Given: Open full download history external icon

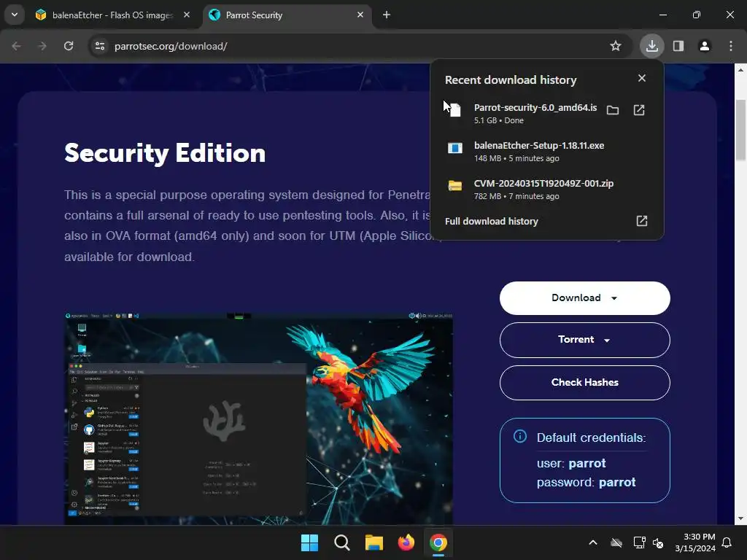Looking at the screenshot, I should click(642, 221).
